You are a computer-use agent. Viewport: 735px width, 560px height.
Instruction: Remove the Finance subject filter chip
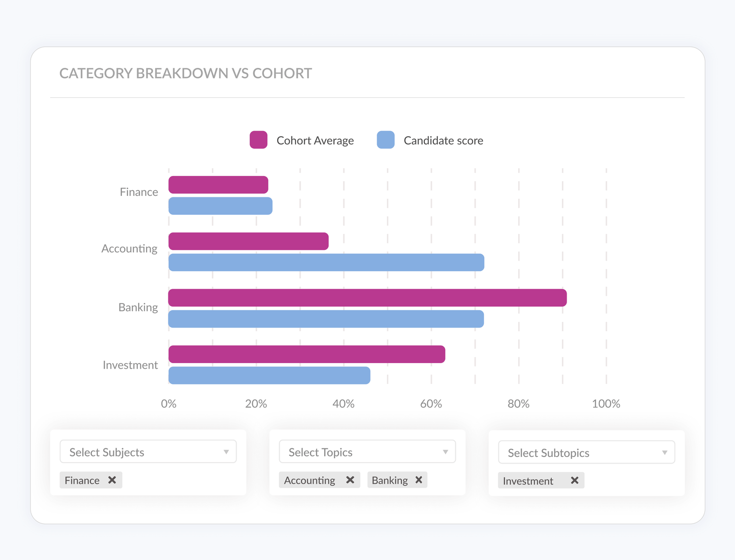click(x=112, y=479)
